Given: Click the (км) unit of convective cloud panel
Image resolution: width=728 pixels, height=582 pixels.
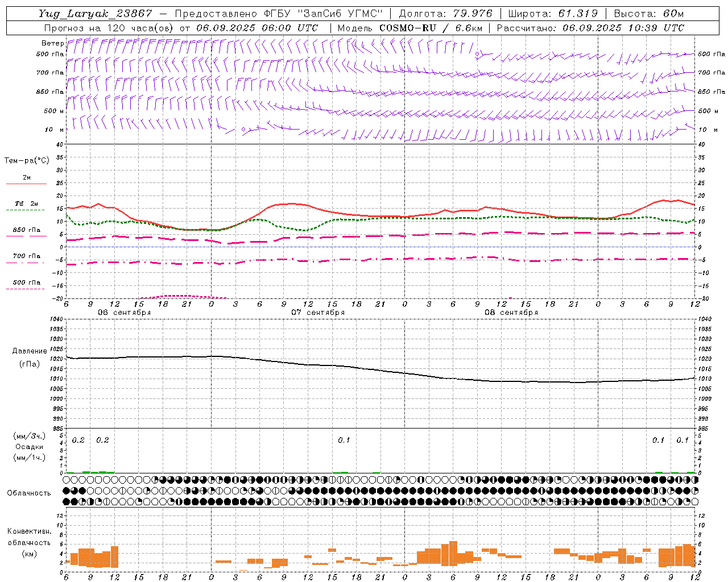Looking at the screenshot, I should (x=30, y=554).
